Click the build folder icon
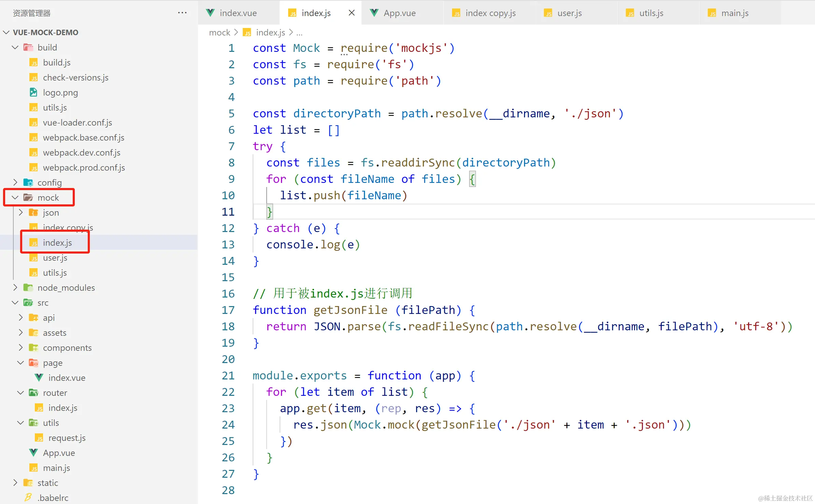The image size is (815, 504). point(28,47)
